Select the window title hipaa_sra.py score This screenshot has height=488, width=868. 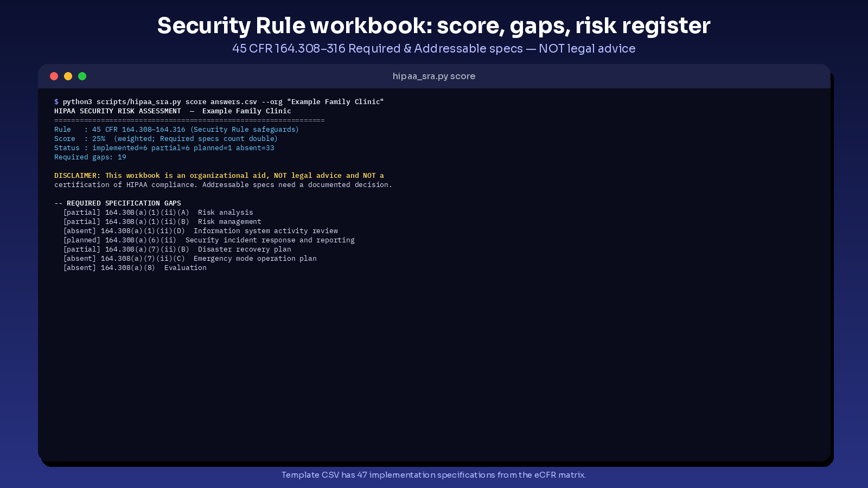(434, 76)
